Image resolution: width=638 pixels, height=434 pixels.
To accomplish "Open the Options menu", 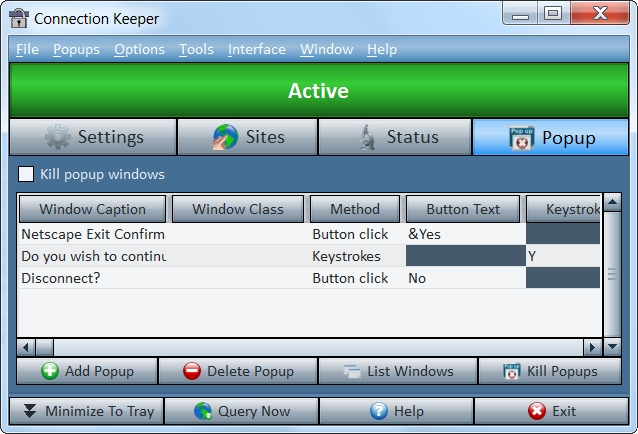I will click(139, 49).
